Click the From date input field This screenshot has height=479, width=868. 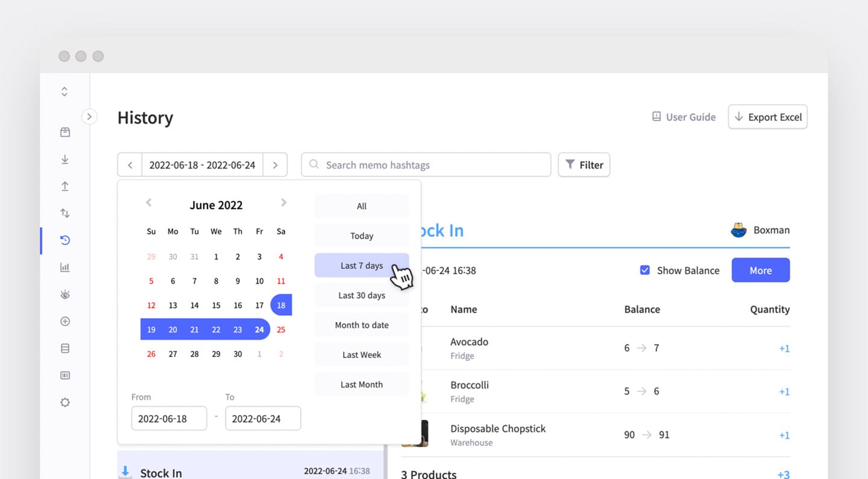point(169,418)
